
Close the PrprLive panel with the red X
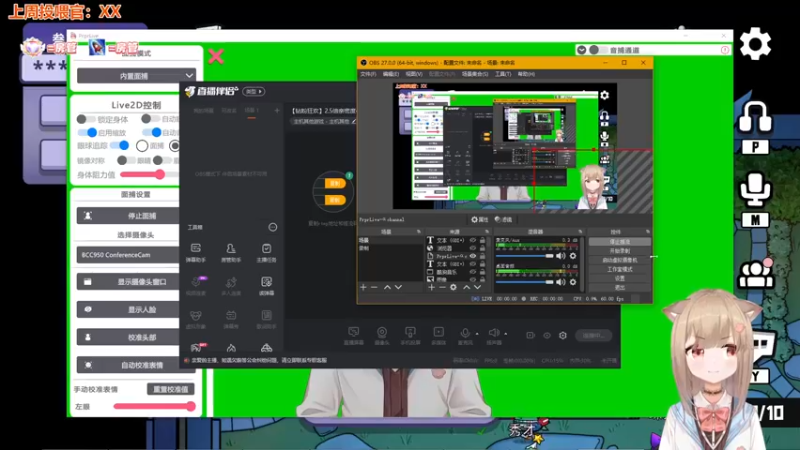pyautogui.click(x=216, y=56)
